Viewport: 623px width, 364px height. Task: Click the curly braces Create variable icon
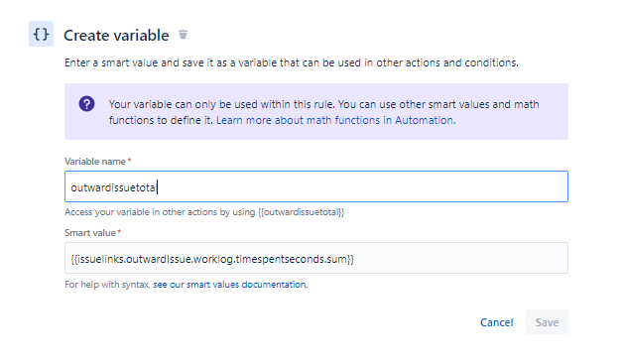pos(41,34)
